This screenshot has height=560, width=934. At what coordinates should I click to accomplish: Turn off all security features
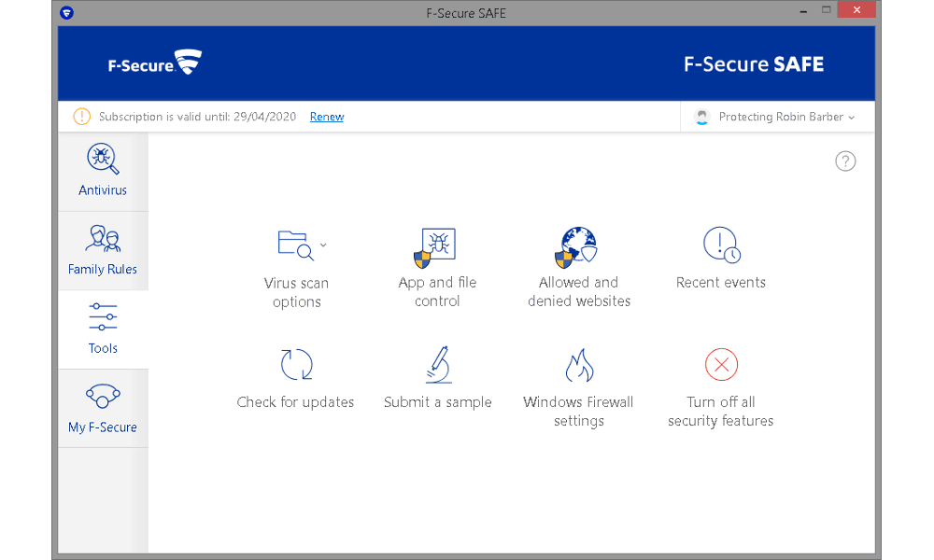[x=721, y=387]
